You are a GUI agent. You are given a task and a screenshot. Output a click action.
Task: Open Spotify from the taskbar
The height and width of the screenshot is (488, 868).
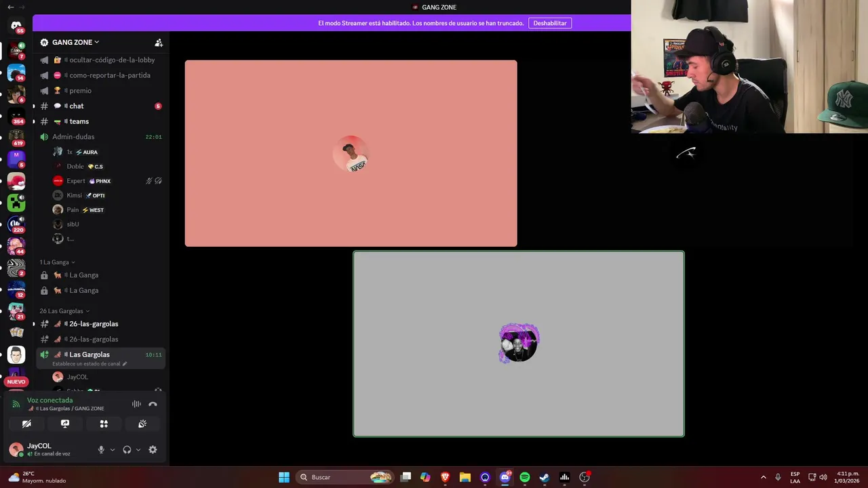pos(524,477)
